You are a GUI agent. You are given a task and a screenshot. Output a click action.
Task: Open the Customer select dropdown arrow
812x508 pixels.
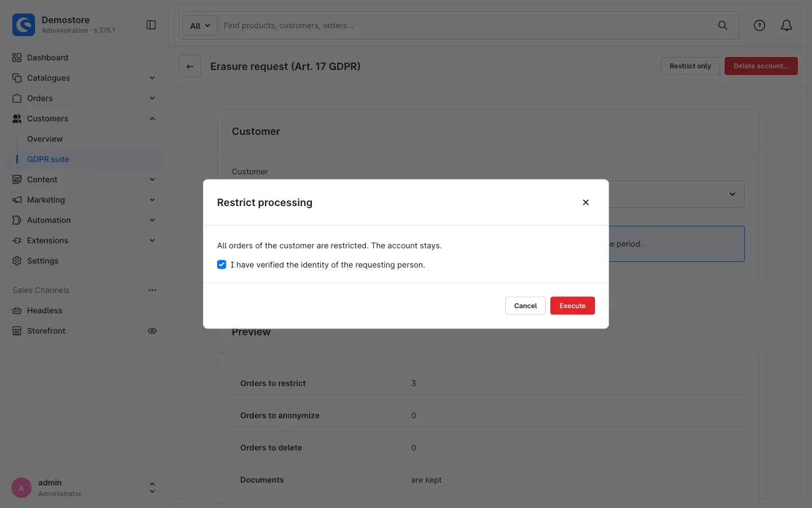[732, 194]
